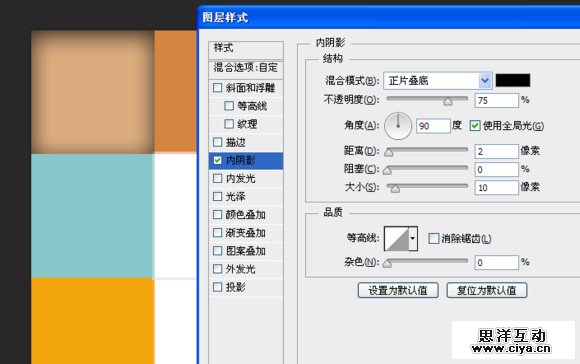Click the 大小 slider handle
This screenshot has width=580, height=364.
(x=395, y=189)
